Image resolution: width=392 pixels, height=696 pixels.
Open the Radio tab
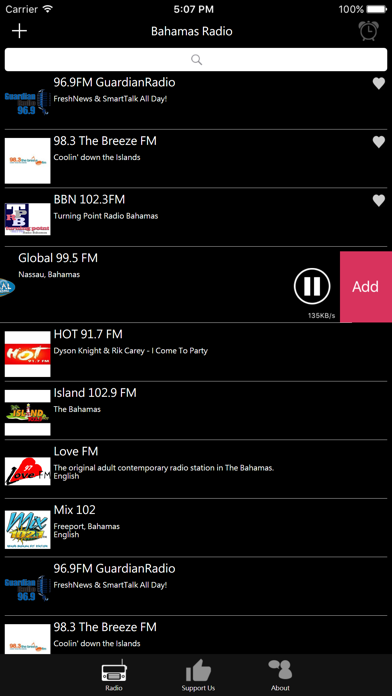[114, 675]
